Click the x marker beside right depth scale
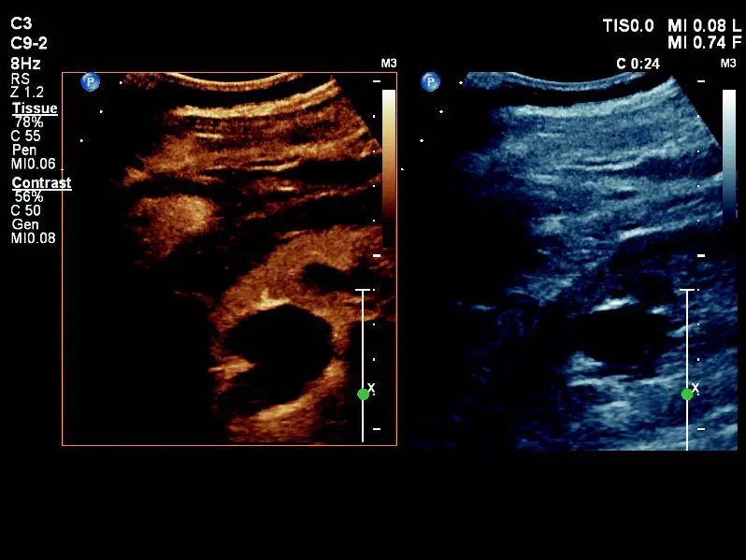The height and width of the screenshot is (560, 746). [x=695, y=387]
